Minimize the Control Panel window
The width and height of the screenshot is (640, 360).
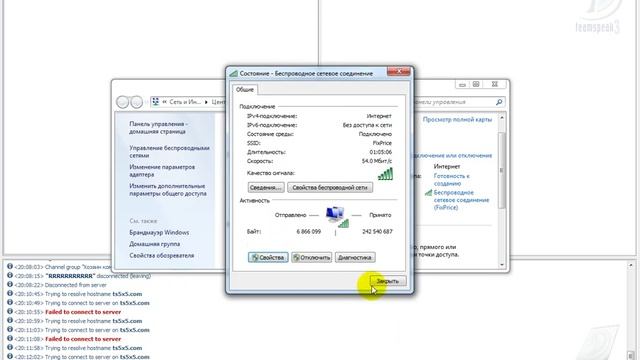pos(462,84)
